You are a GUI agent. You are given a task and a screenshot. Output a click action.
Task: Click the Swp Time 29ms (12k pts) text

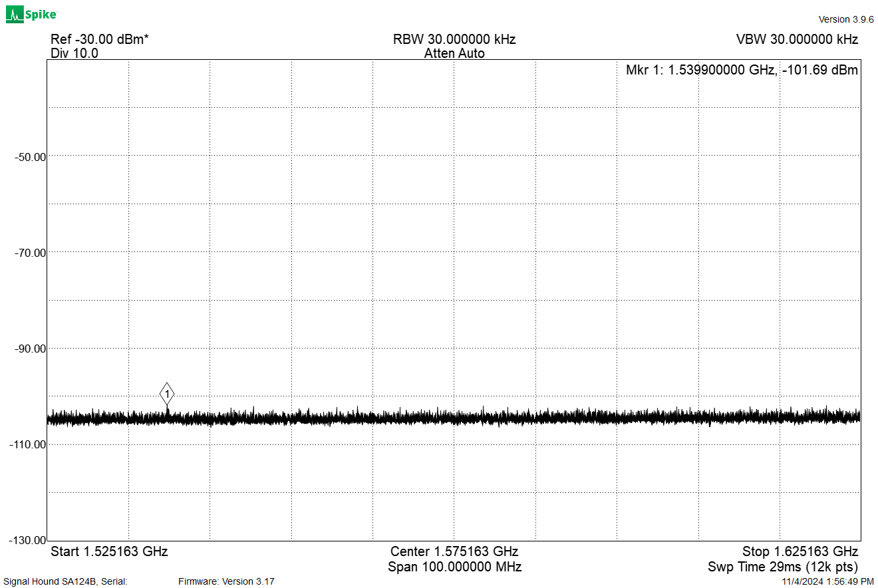[783, 567]
